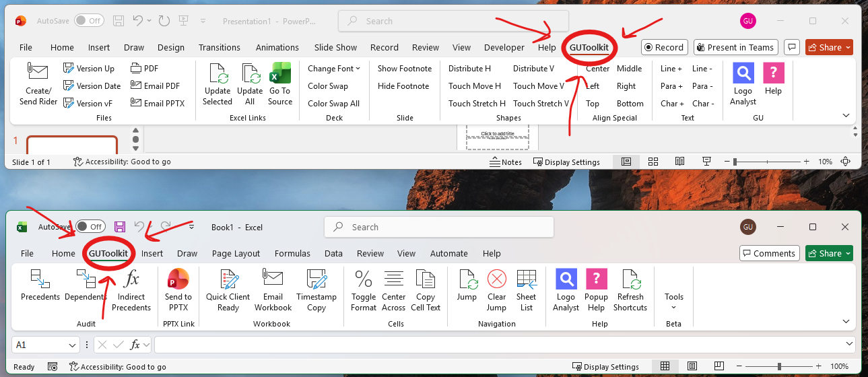The image size is (868, 377).
Task: Click Quick Client Ready in Excel
Action: (228, 290)
